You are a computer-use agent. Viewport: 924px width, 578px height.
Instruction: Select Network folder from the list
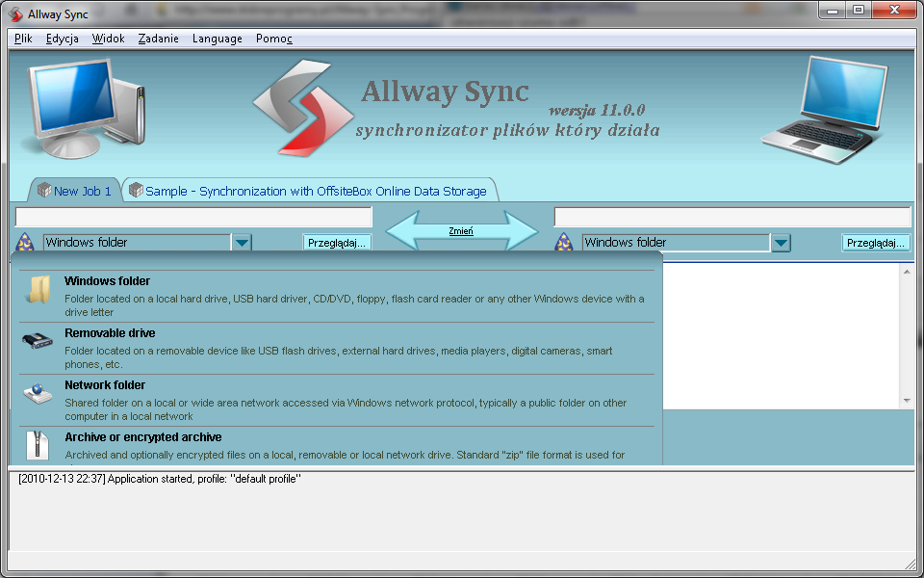[337, 401]
